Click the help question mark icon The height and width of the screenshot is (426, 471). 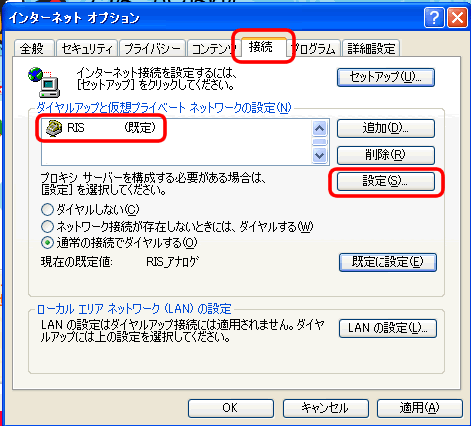(434, 18)
